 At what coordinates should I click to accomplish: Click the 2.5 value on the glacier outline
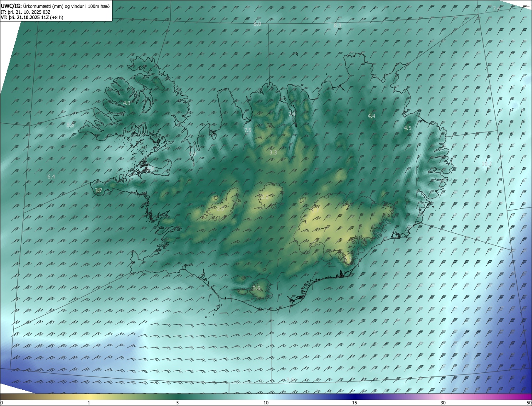(220, 209)
